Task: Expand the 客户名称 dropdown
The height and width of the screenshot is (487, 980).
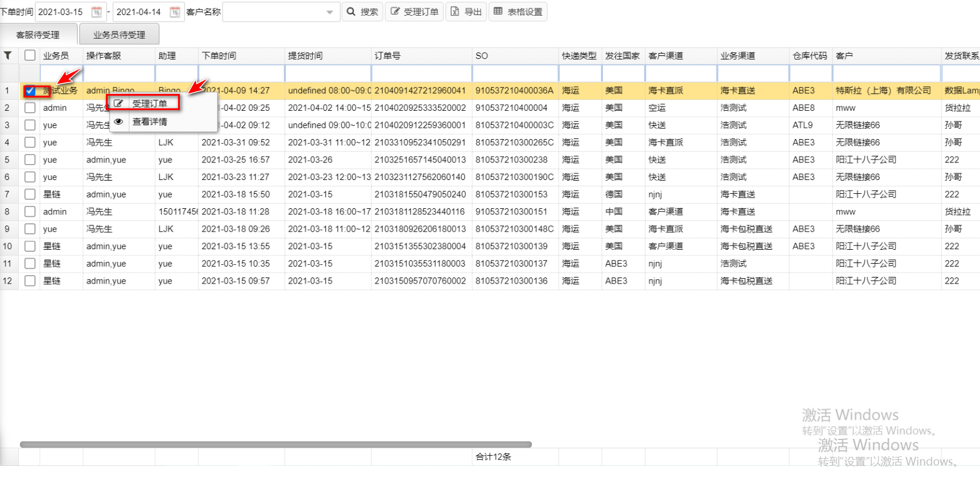Action: tap(329, 12)
